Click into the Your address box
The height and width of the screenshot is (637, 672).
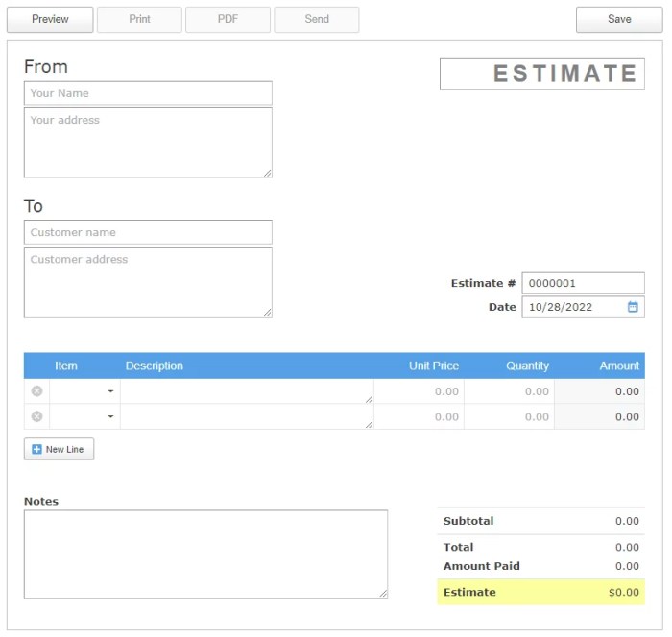click(148, 143)
